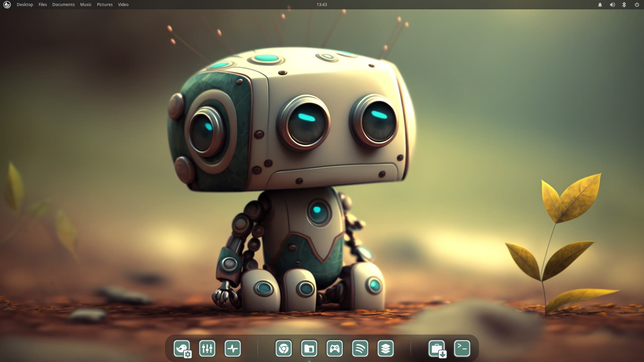Open the Spotify music dock icon

click(x=360, y=349)
